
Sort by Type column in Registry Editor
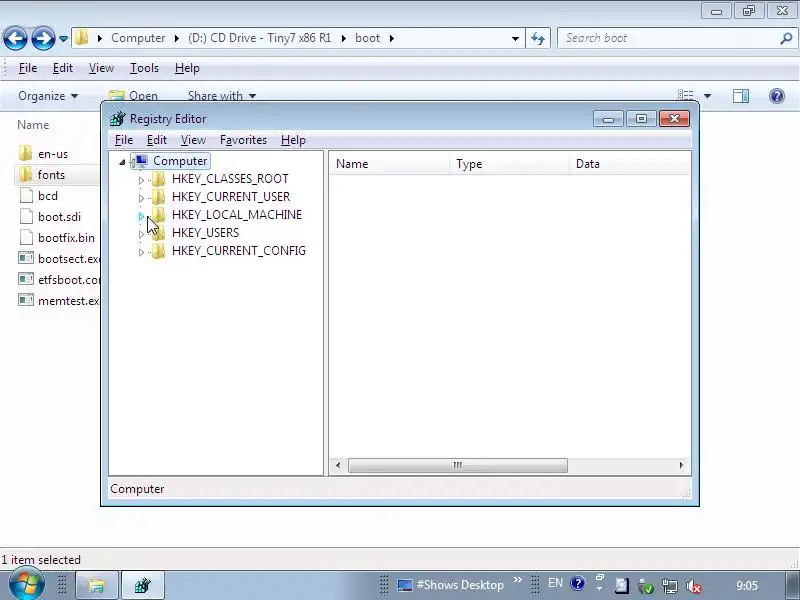click(509, 164)
